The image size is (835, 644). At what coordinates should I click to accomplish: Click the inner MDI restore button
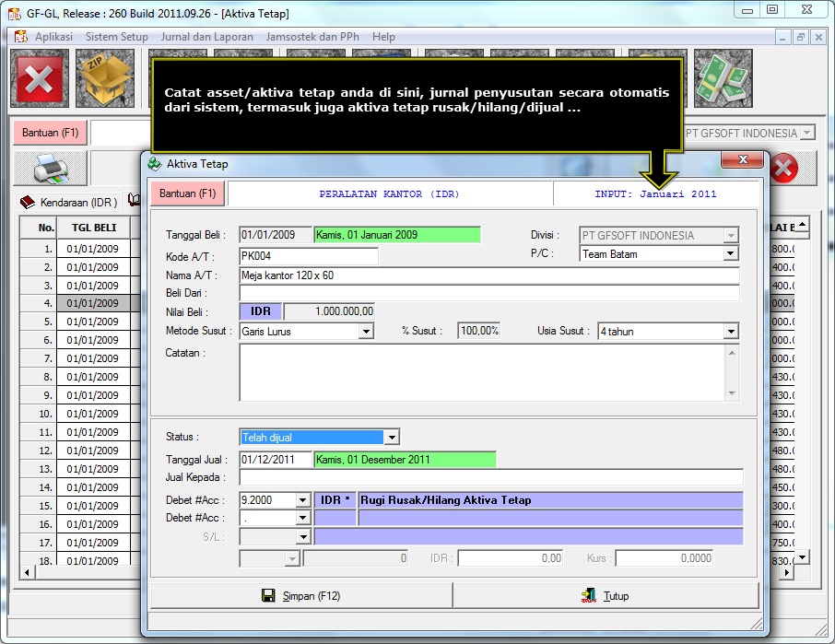pos(800,37)
